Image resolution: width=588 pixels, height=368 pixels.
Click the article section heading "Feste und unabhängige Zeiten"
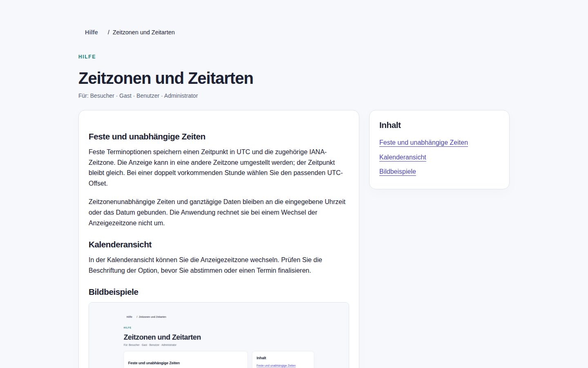[x=147, y=137]
